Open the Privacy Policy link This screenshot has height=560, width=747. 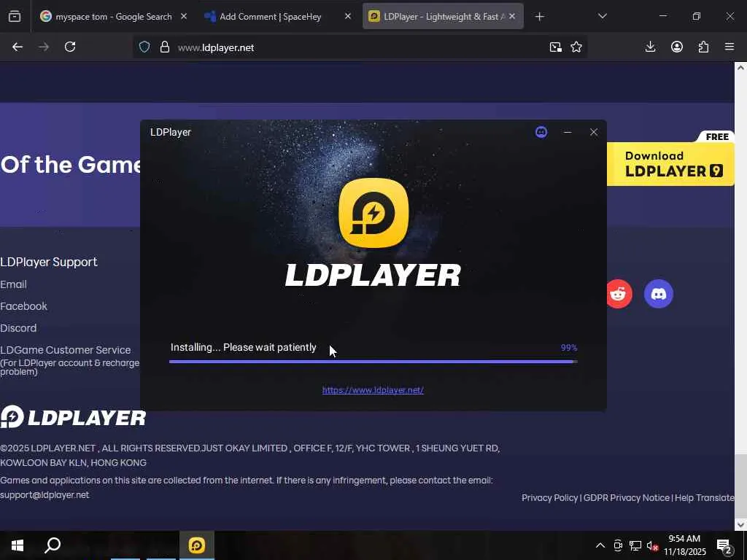tap(550, 497)
